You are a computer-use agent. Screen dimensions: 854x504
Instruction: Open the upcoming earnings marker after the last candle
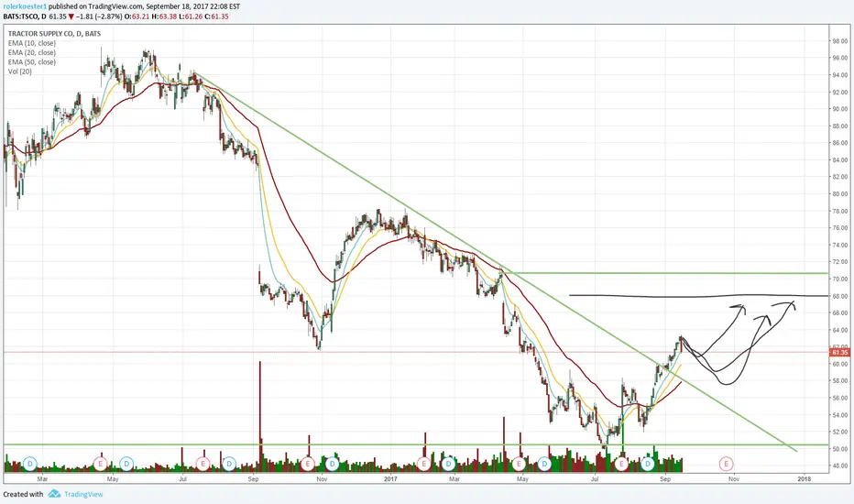pos(726,465)
